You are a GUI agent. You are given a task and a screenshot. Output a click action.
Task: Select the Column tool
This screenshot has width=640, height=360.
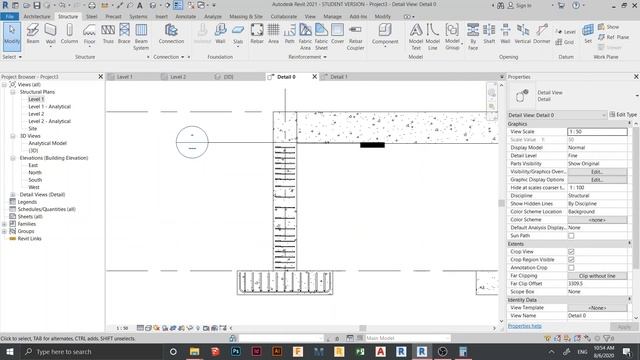69,33
